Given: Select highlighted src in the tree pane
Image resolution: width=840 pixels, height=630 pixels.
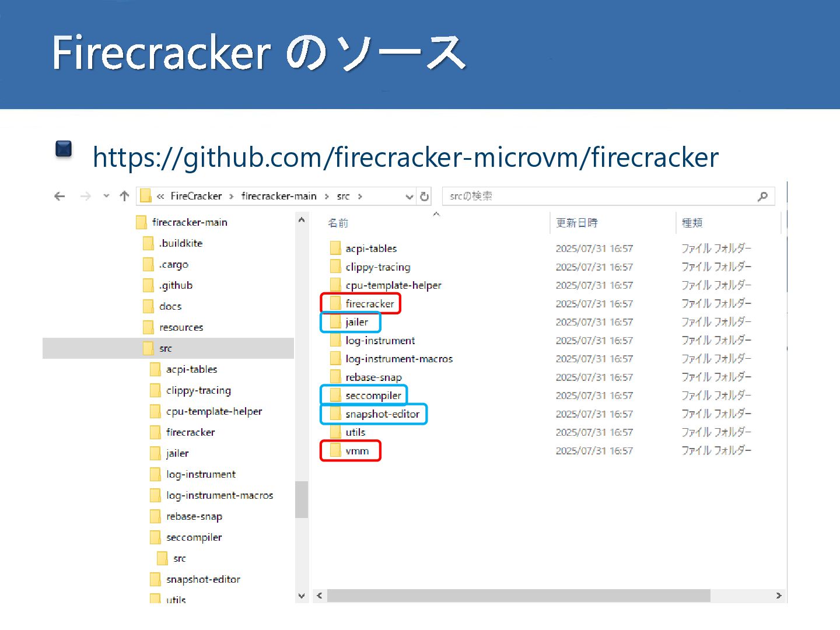Looking at the screenshot, I should click(169, 348).
